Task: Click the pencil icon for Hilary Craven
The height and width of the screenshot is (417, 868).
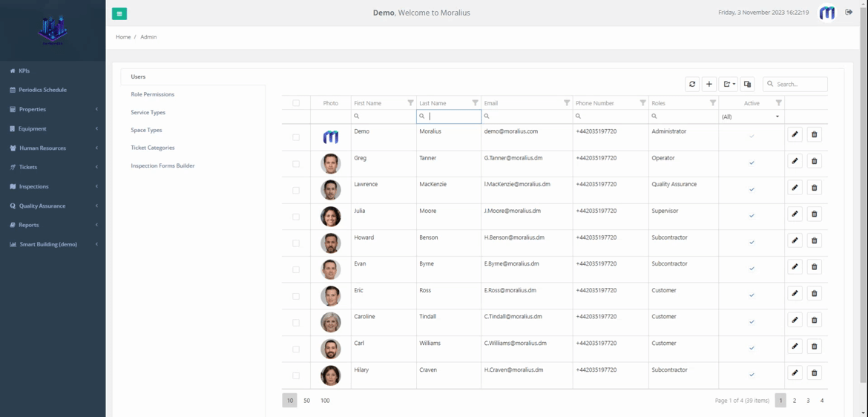Action: pyautogui.click(x=795, y=373)
